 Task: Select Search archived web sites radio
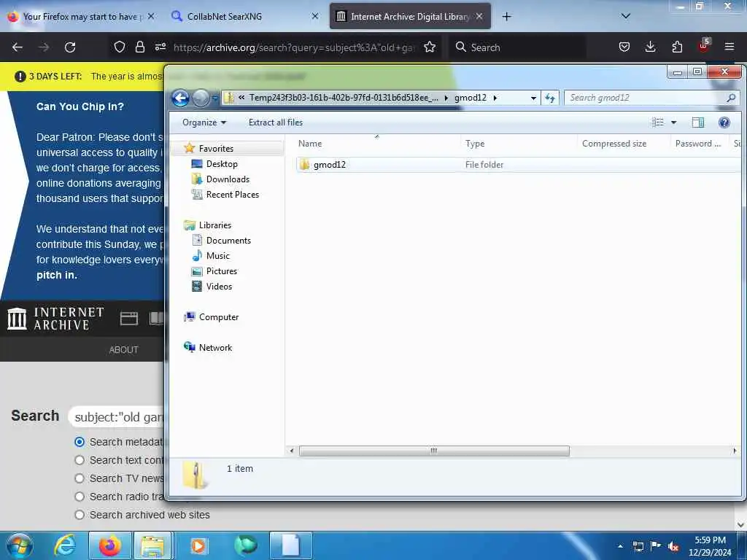[x=80, y=515]
